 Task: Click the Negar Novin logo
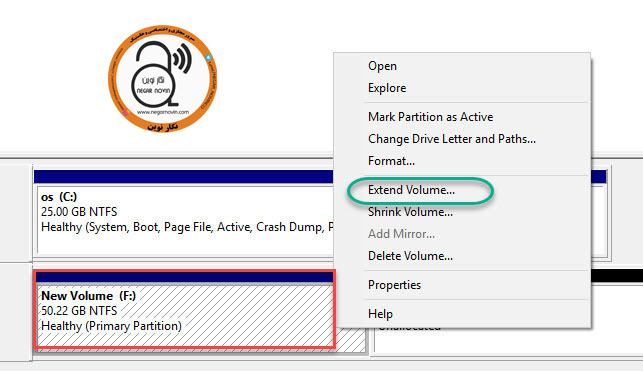pos(163,79)
